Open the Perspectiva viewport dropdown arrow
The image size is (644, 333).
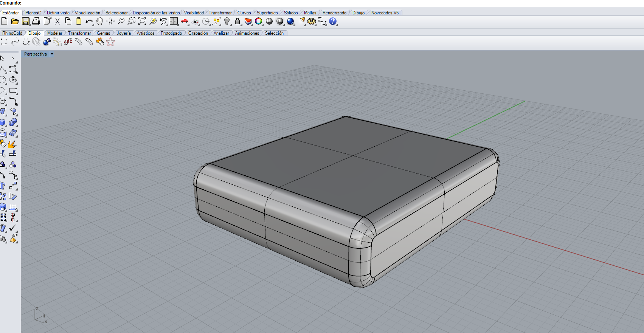[x=52, y=54]
